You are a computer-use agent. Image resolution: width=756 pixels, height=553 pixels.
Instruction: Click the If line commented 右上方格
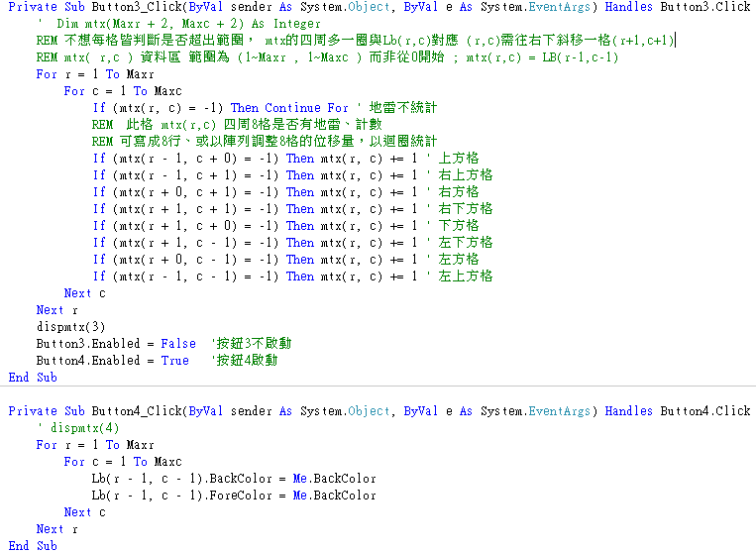(292, 175)
